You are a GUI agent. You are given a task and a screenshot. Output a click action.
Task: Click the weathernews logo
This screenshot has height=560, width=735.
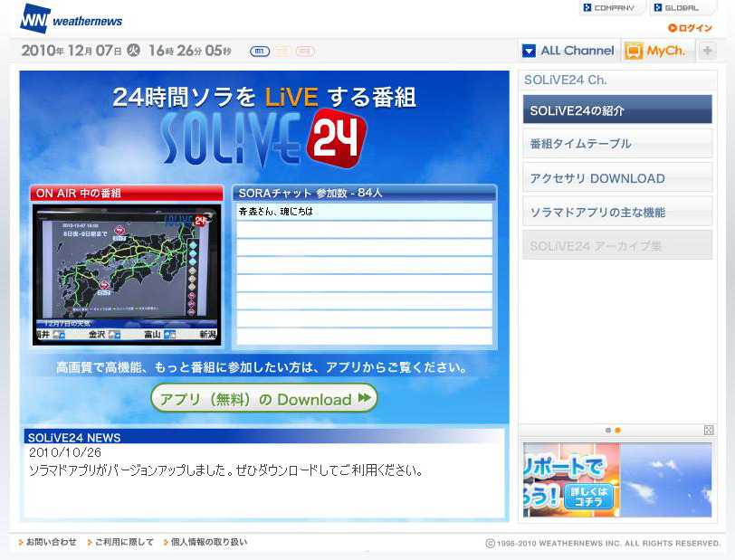coord(72,19)
